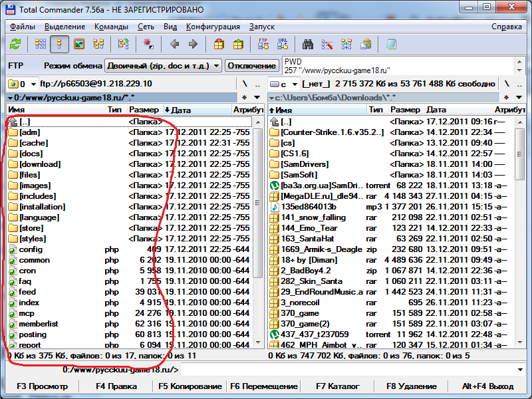Open the Сеть menu
The width and height of the screenshot is (532, 399).
146,27
